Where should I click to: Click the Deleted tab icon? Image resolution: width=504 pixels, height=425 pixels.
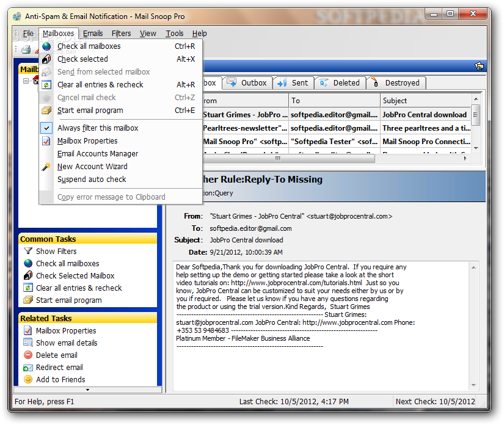(x=324, y=82)
